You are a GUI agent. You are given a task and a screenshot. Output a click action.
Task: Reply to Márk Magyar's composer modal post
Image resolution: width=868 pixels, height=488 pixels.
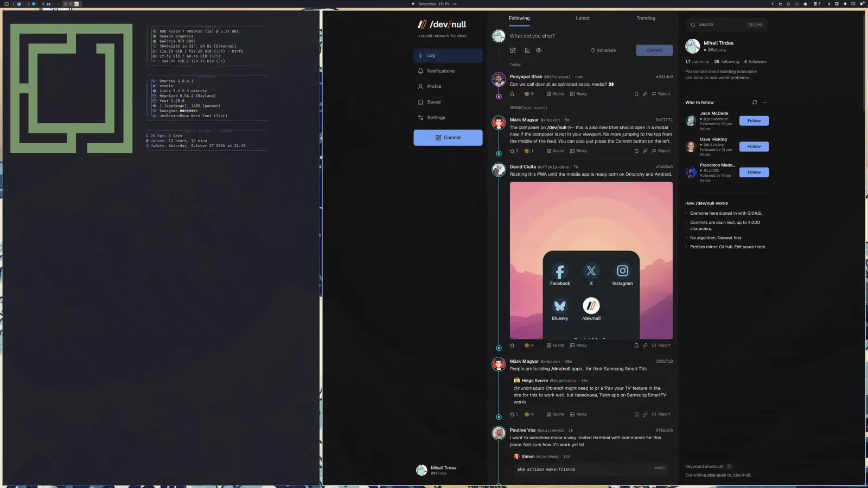[578, 151]
